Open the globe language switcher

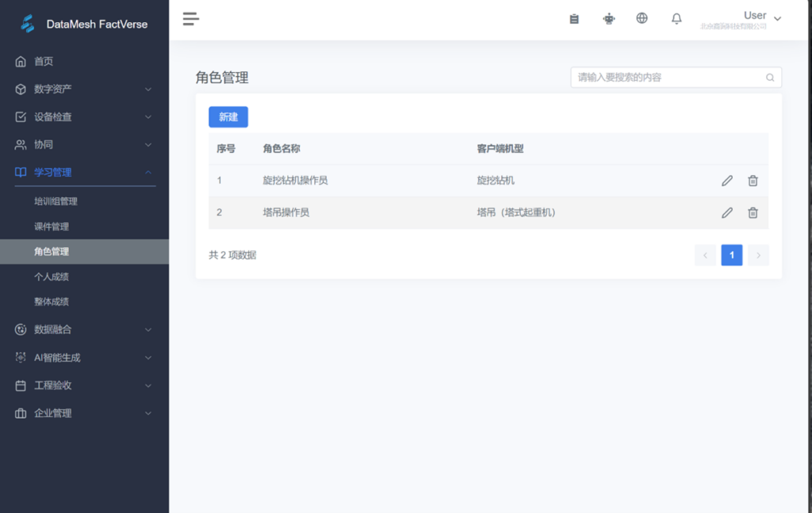(x=642, y=19)
